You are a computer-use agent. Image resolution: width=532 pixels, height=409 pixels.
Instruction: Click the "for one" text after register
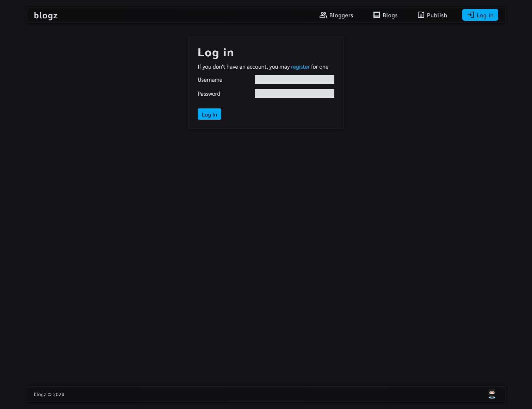point(320,67)
